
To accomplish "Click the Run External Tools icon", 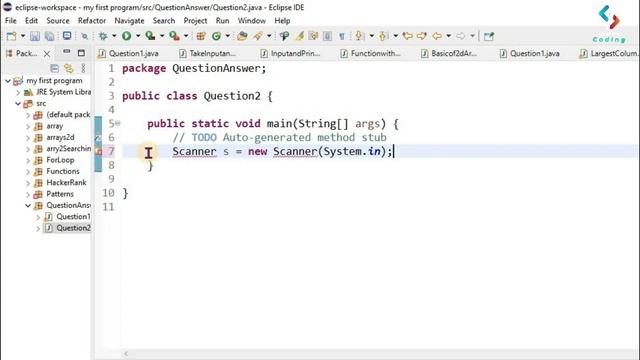I will pos(174,36).
